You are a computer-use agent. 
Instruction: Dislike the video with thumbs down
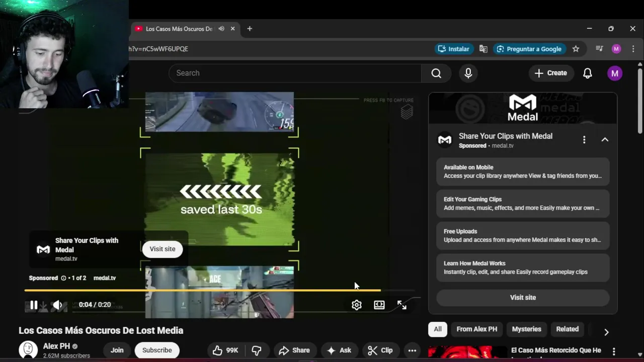coord(257,350)
